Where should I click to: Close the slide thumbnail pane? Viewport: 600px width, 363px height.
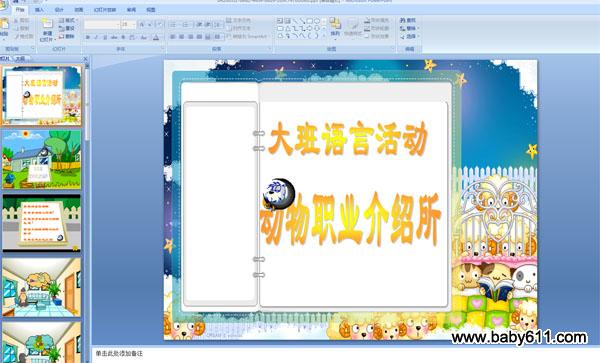pyautogui.click(x=86, y=59)
